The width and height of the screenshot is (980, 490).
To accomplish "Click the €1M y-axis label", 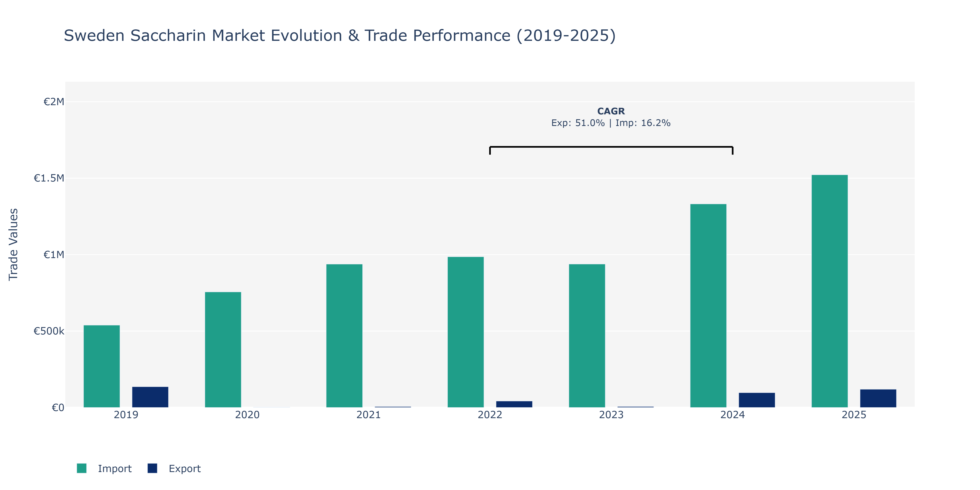I will 54,255.
